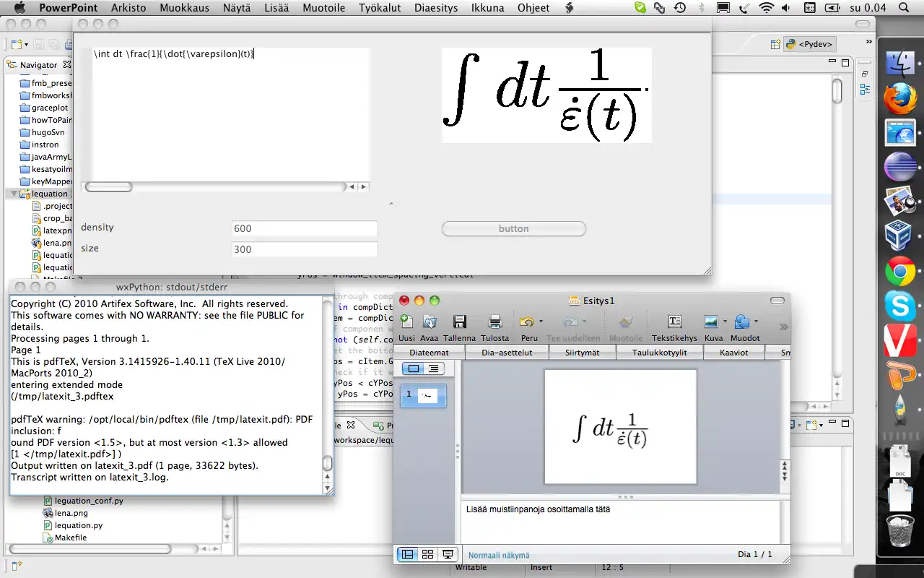The image size is (924, 578).
Task: Click the density input field
Action: 305,228
